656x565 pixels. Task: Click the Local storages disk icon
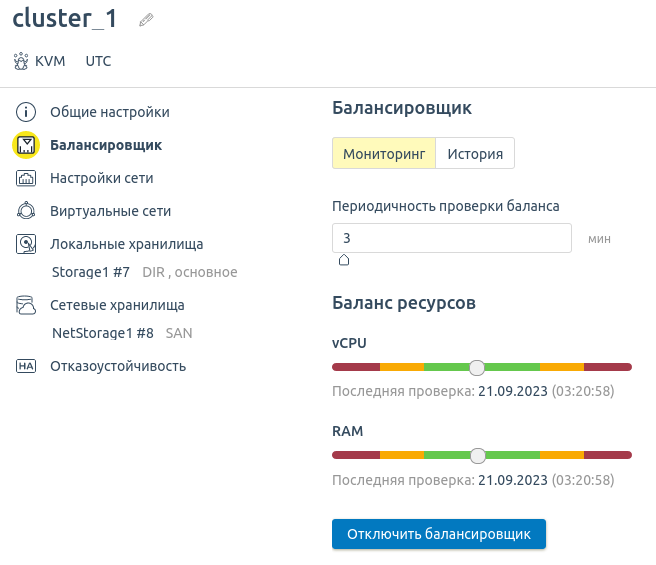(26, 244)
